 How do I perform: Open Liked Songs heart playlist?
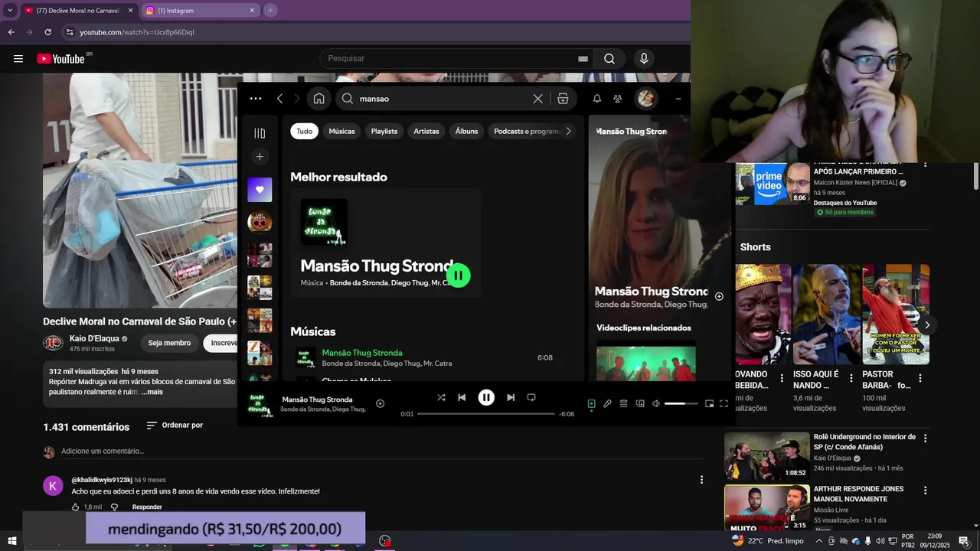click(x=260, y=190)
